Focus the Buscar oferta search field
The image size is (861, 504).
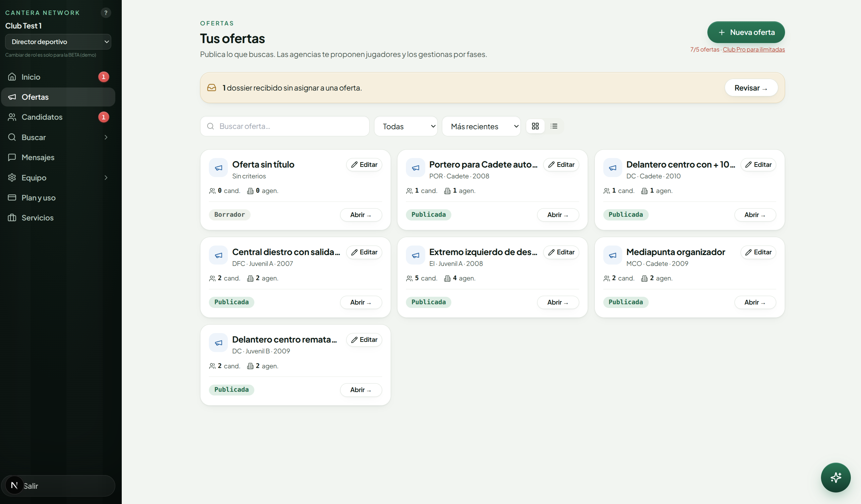tap(285, 126)
